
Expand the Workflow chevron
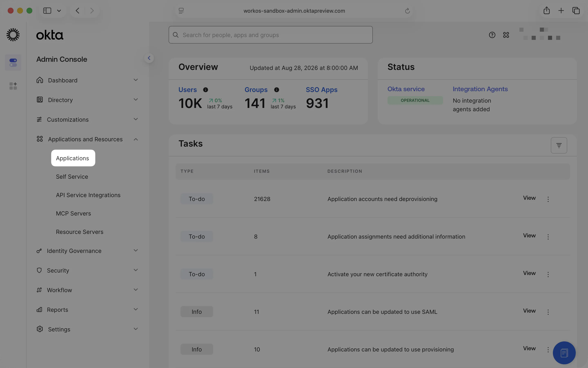[x=136, y=290]
